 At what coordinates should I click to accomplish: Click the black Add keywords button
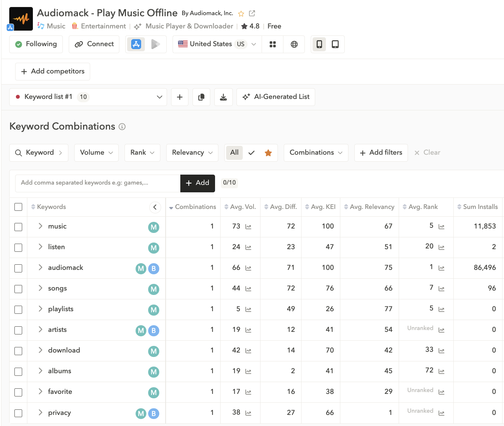(x=198, y=183)
